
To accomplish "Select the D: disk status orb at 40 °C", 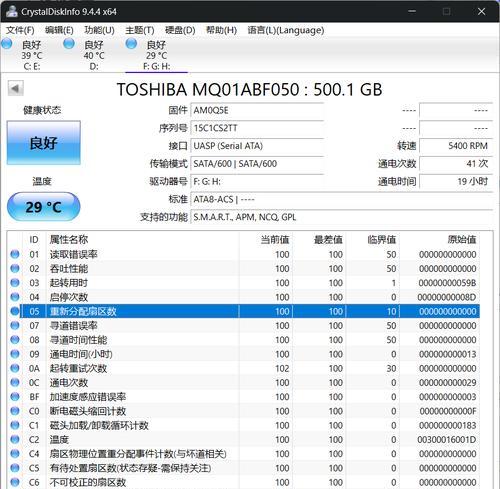I will coord(69,43).
